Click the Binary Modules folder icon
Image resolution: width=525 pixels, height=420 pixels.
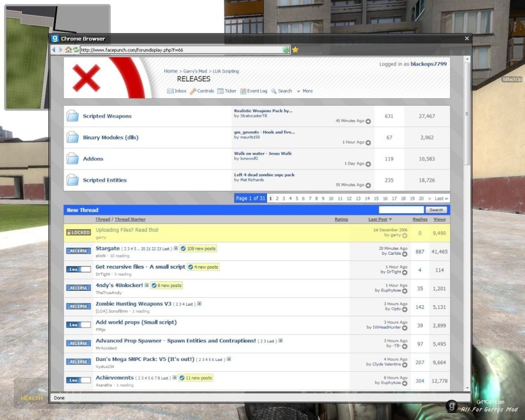pyautogui.click(x=72, y=137)
